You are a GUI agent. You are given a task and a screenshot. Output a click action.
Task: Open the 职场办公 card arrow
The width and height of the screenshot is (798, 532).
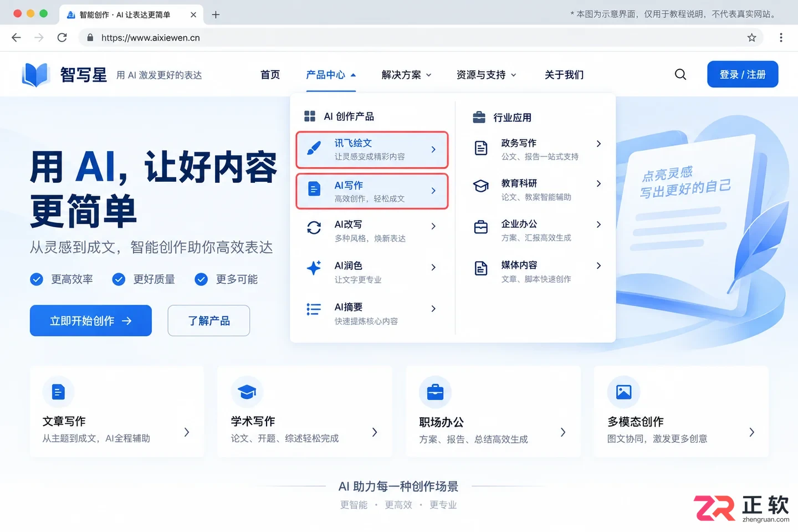point(563,432)
